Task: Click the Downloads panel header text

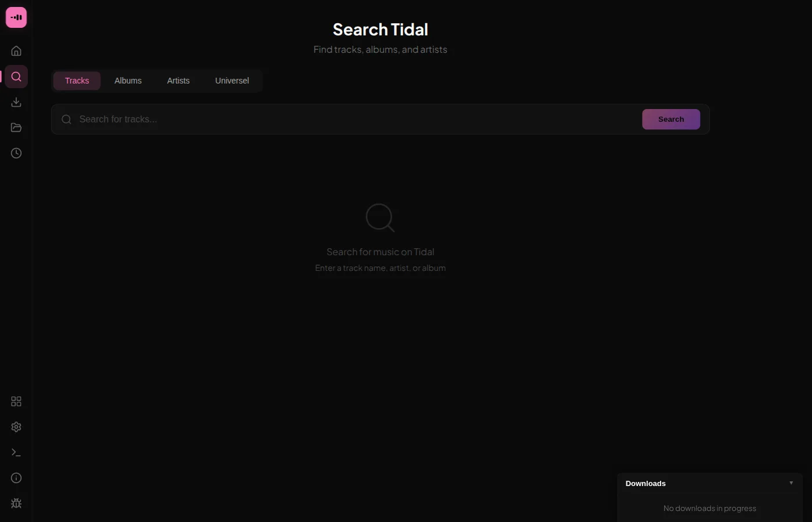Action: [646, 484]
